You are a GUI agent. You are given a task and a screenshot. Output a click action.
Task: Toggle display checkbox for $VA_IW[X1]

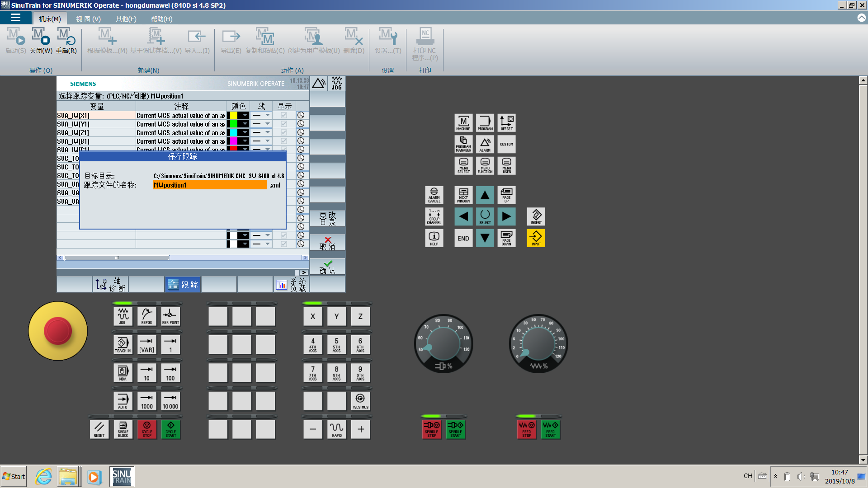point(283,115)
